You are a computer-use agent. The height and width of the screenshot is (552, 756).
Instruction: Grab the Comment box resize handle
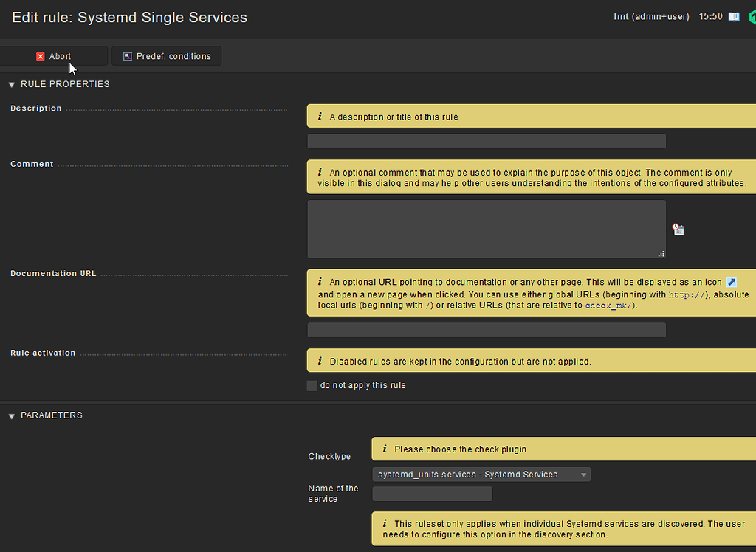661,253
